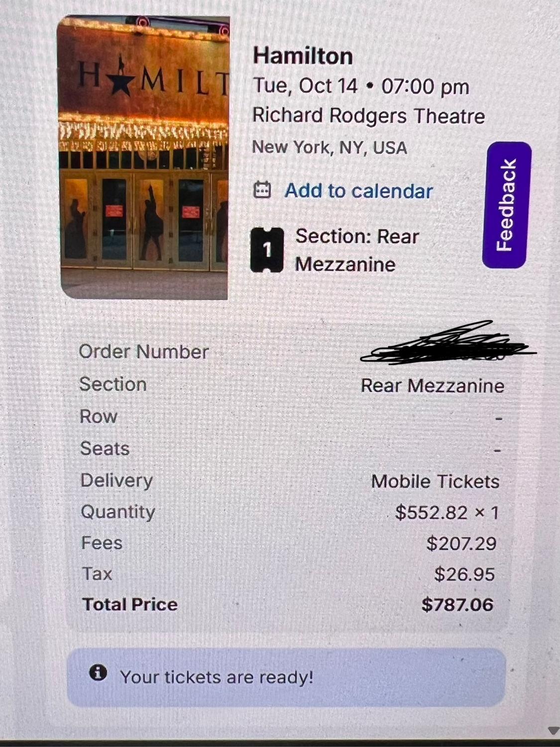
Task: Click the New York, NY, USA location text
Action: click(x=330, y=147)
